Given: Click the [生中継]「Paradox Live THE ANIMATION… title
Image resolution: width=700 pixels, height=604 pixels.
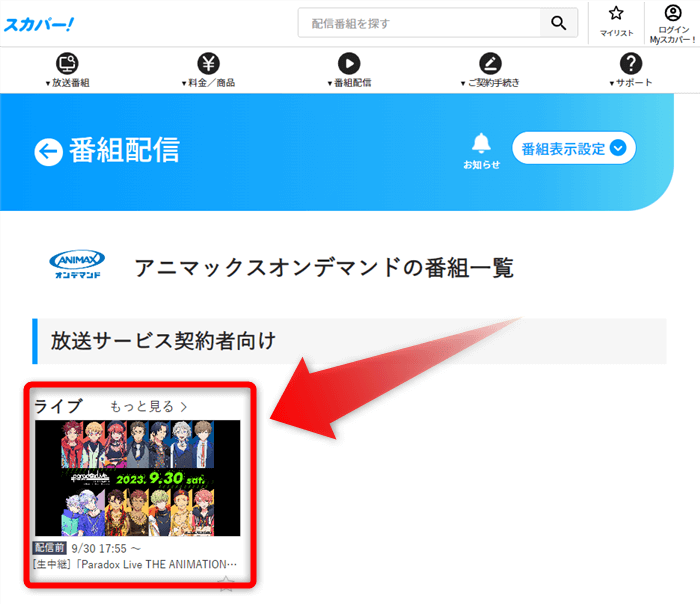Looking at the screenshot, I should click(135, 565).
